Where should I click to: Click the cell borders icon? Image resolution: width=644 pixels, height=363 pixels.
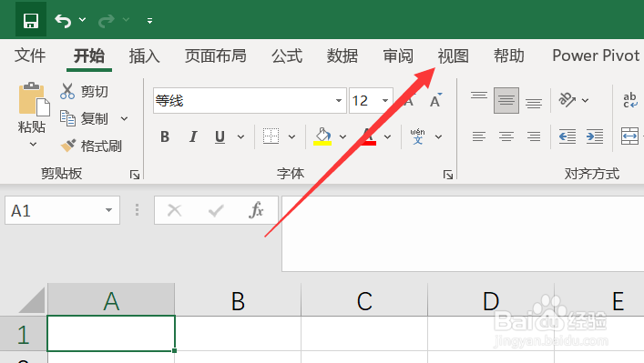point(271,136)
